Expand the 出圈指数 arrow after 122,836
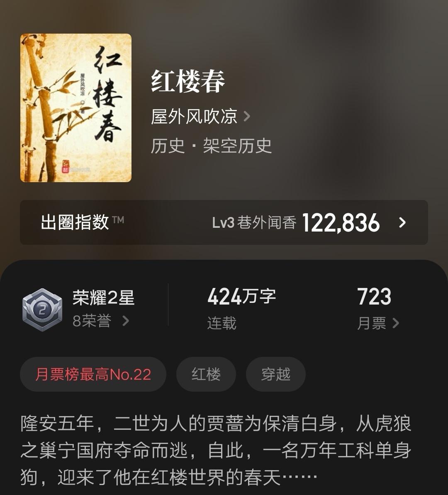Viewport: 448px width, 495px height. point(402,222)
